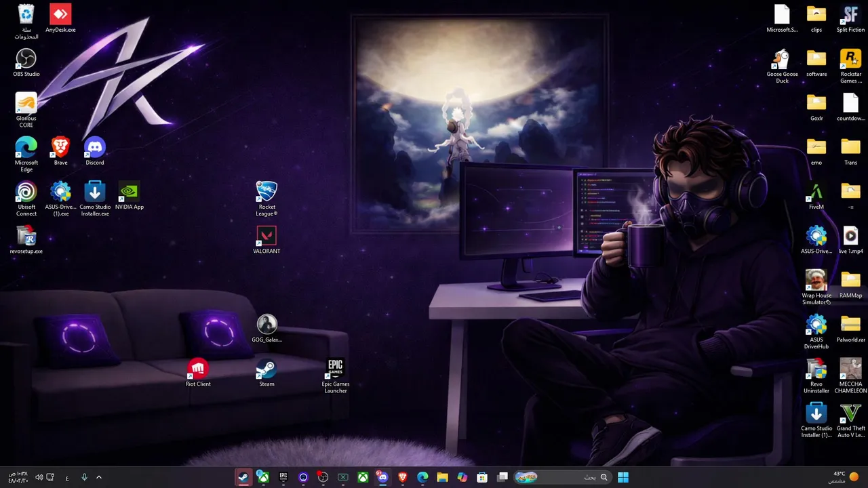Screen dimensions: 868x488
Task: Select revosetup.exe on the desktop
Action: [x=26, y=240]
